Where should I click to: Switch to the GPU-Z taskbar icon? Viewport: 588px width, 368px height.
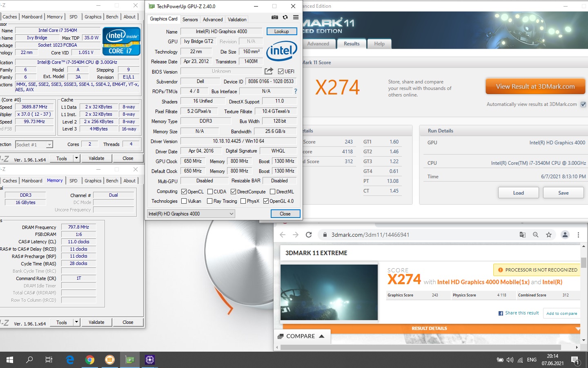coord(130,360)
